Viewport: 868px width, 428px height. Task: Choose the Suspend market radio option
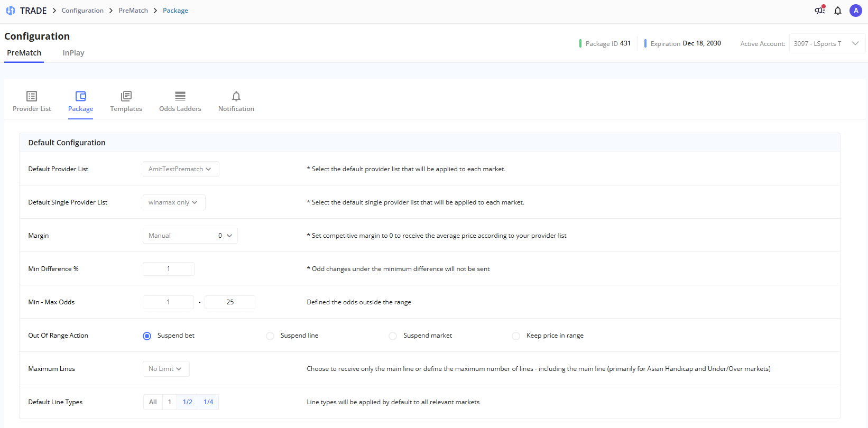393,336
